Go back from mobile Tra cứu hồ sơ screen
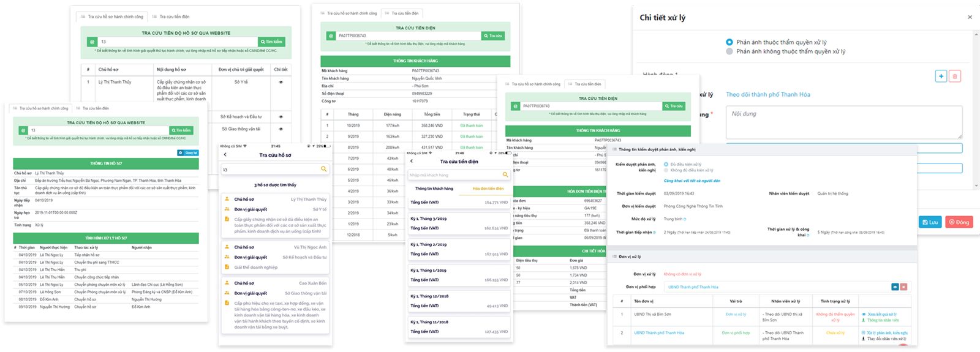The width and height of the screenshot is (980, 352). pyautogui.click(x=225, y=155)
